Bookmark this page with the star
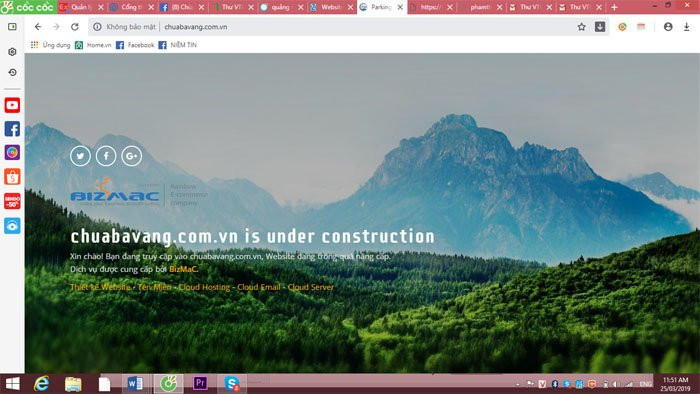This screenshot has height=394, width=700. pyautogui.click(x=581, y=27)
